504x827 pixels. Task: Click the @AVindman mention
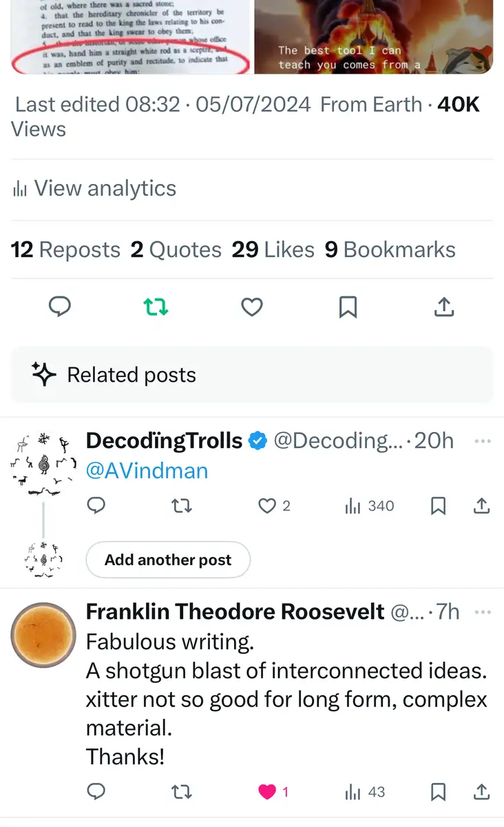pyautogui.click(x=147, y=471)
